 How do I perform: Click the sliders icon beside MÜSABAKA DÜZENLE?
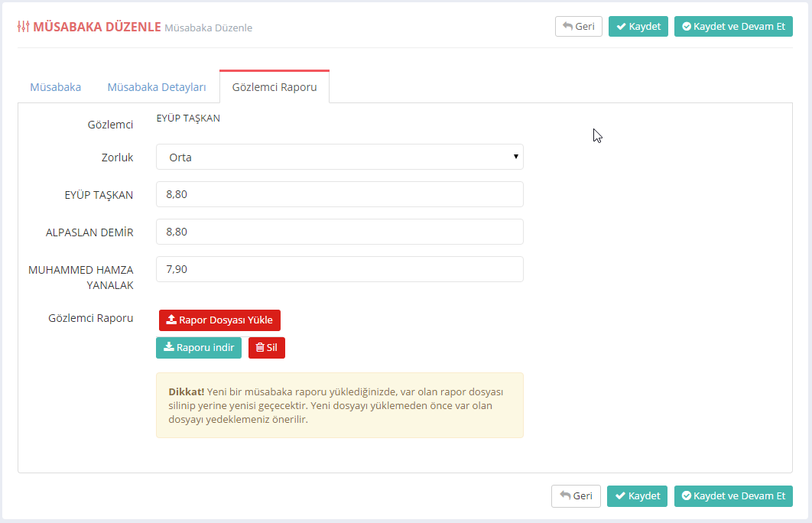tap(23, 27)
